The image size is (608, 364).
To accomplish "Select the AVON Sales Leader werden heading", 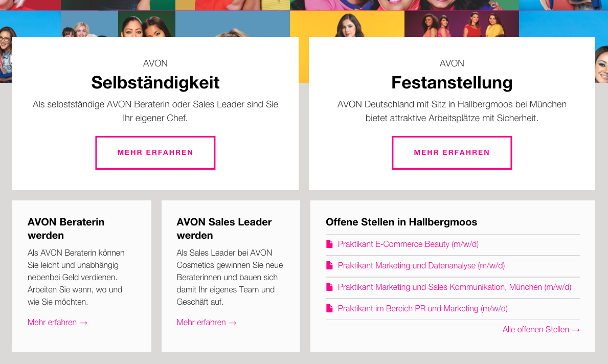I will [224, 229].
